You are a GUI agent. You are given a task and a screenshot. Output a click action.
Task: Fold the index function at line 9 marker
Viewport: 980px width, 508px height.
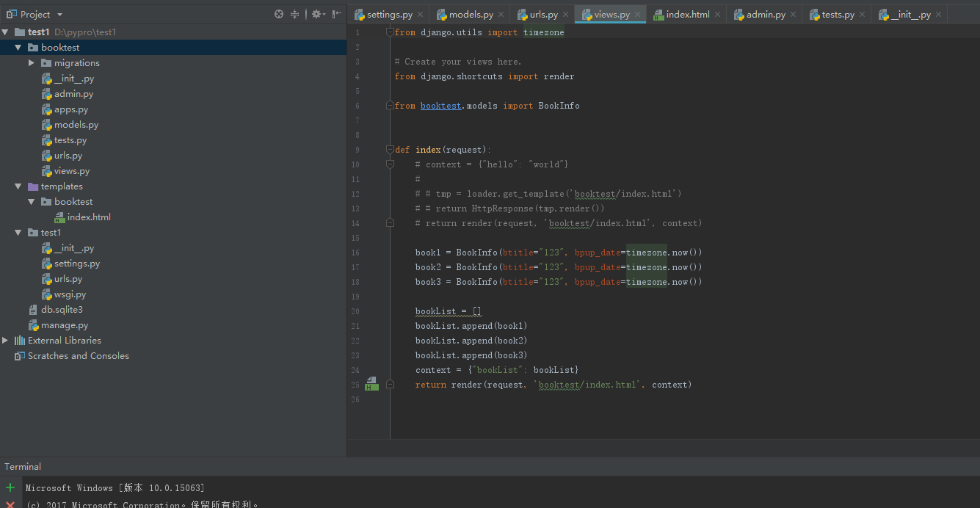(x=391, y=150)
